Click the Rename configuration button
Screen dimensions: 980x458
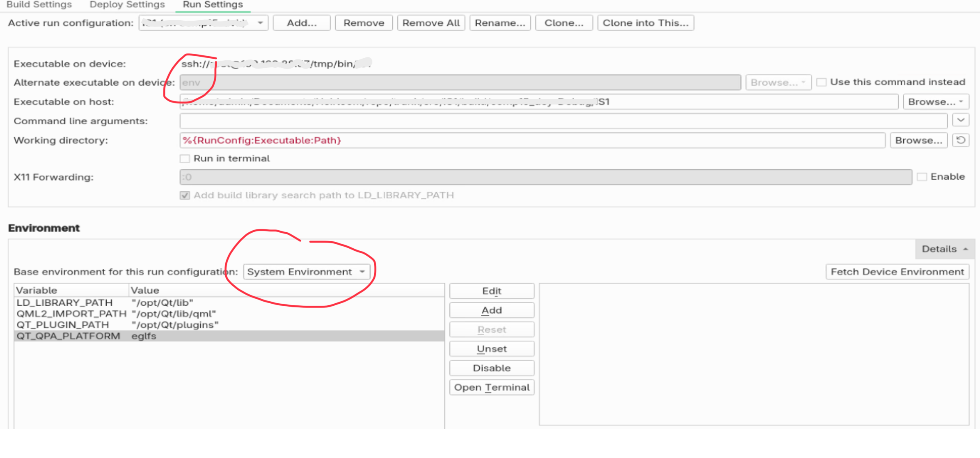click(x=499, y=23)
